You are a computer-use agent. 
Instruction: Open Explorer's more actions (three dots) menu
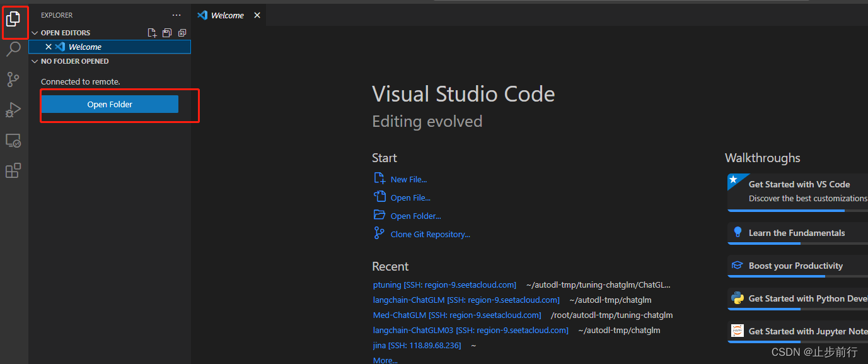click(x=176, y=15)
